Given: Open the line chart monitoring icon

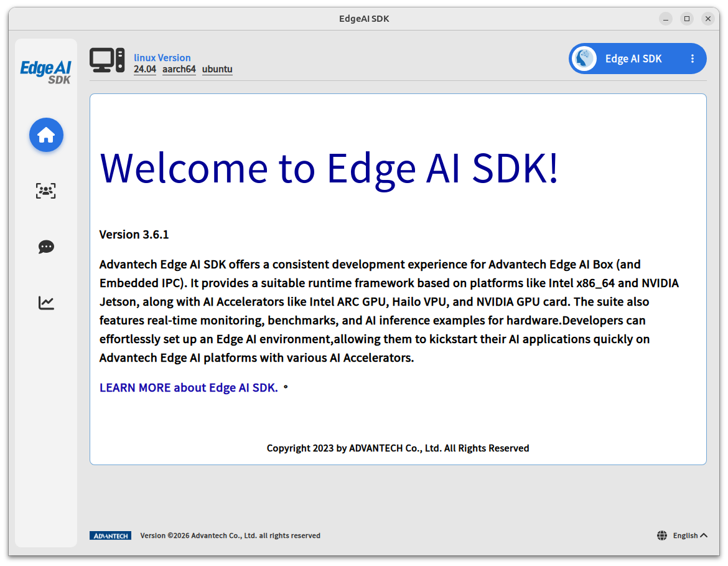Looking at the screenshot, I should pyautogui.click(x=46, y=303).
